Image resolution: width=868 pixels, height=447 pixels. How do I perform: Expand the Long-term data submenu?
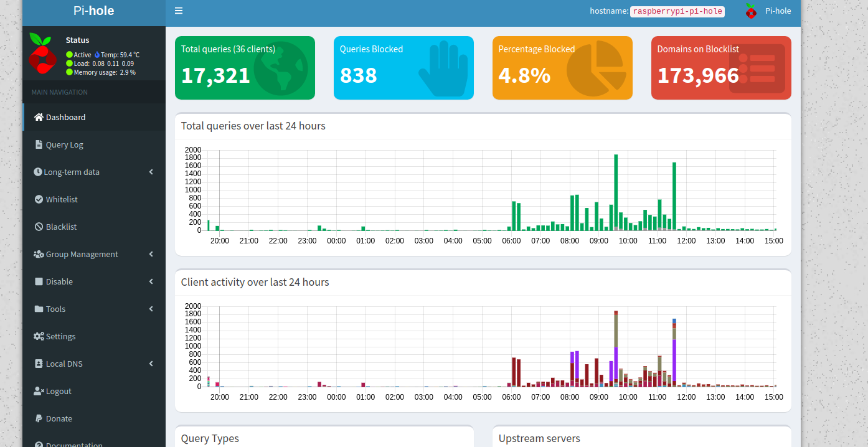151,172
